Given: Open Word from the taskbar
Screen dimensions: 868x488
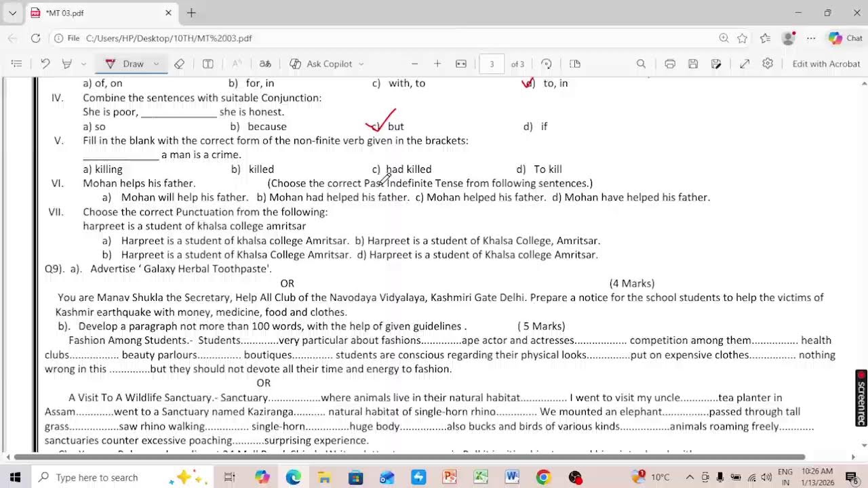Looking at the screenshot, I should [x=512, y=477].
